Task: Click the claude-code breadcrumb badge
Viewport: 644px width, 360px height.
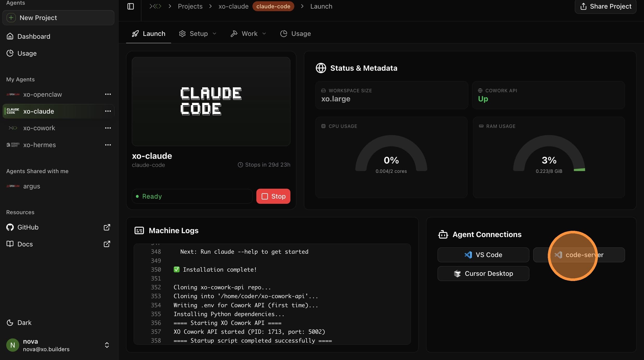Action: click(273, 6)
